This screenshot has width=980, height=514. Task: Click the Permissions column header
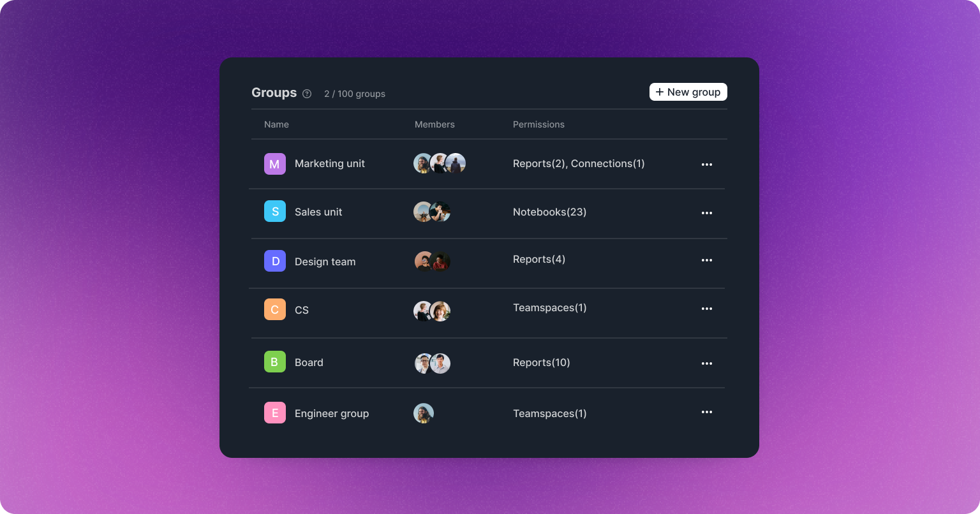coord(538,124)
